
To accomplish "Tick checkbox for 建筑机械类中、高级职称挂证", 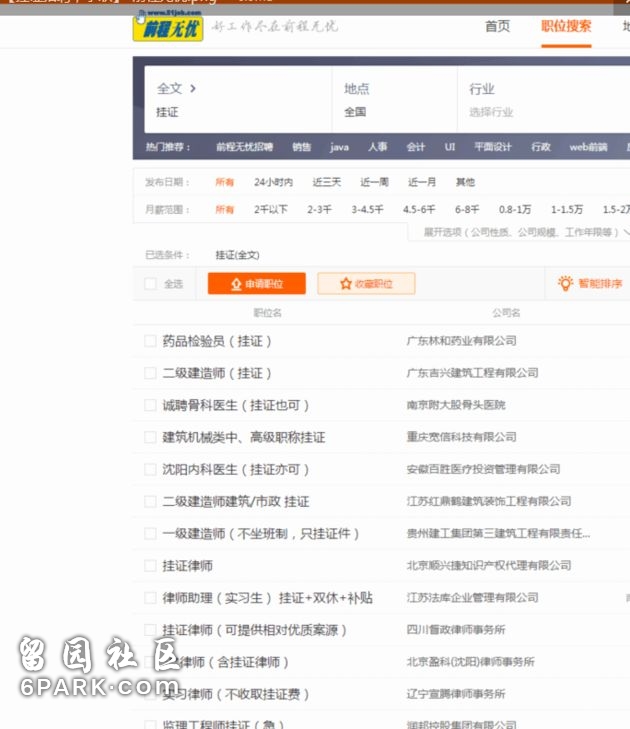I will [x=150, y=437].
